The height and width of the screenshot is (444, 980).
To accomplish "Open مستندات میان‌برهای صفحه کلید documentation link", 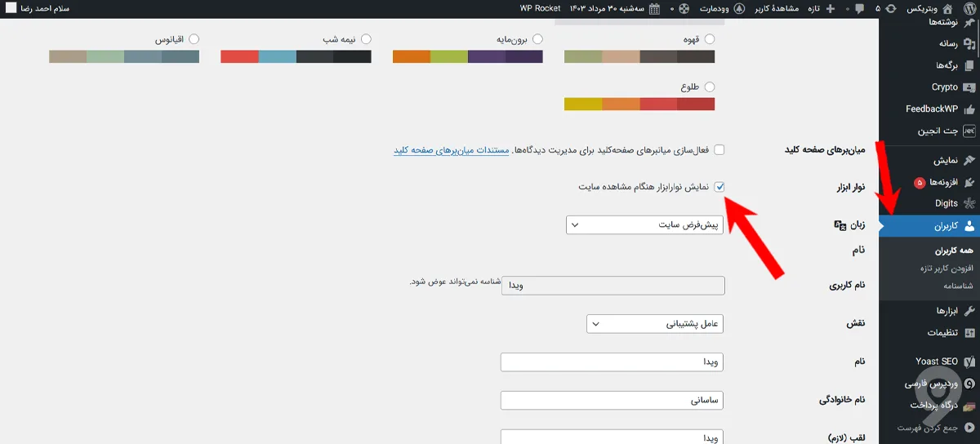I will [452, 150].
